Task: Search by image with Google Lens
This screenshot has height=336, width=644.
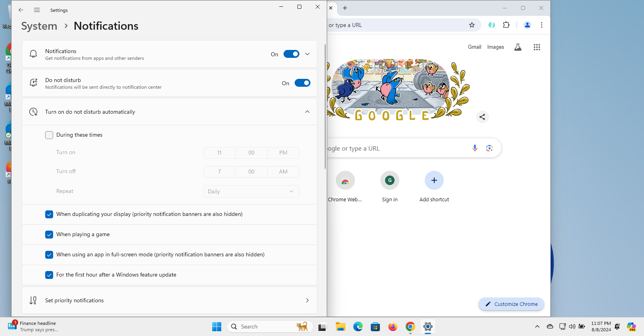Action: click(x=489, y=148)
